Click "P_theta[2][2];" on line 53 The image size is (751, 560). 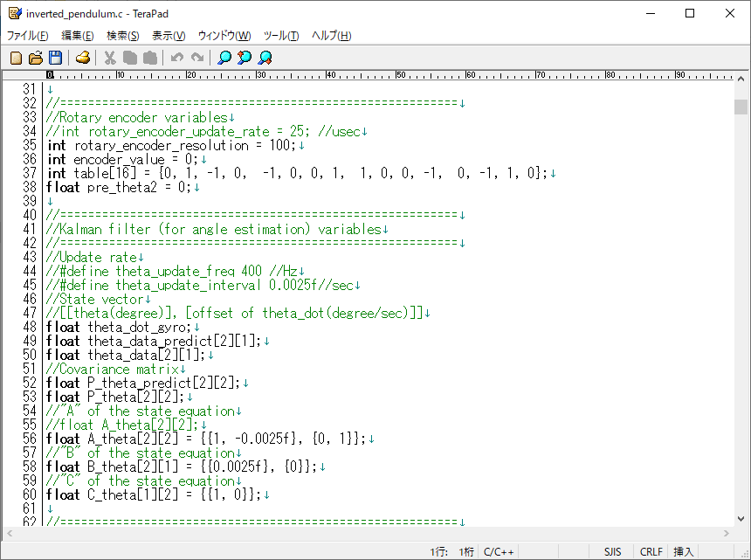coord(136,398)
